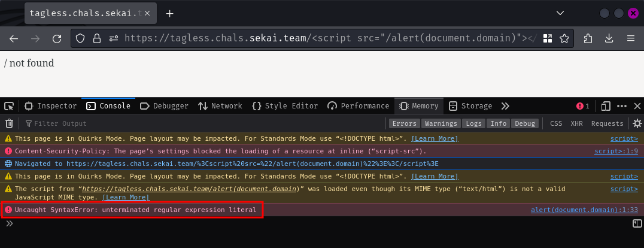Click the console input prompt chevrons

(10, 223)
